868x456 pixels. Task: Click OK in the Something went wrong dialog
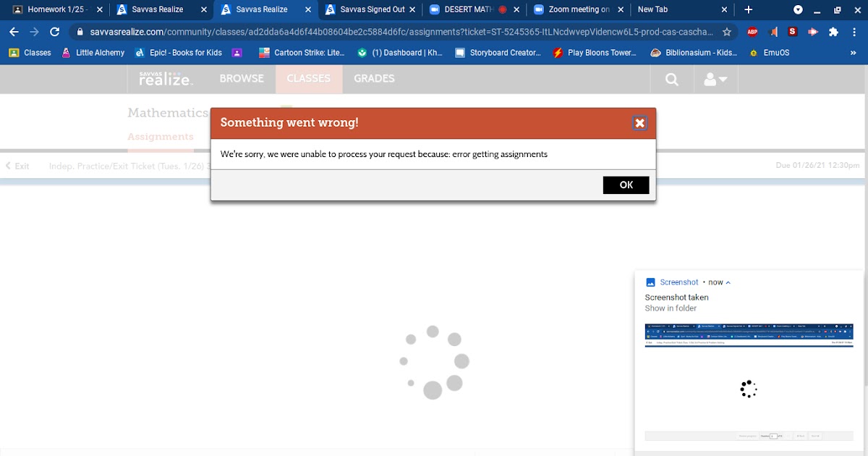(626, 185)
